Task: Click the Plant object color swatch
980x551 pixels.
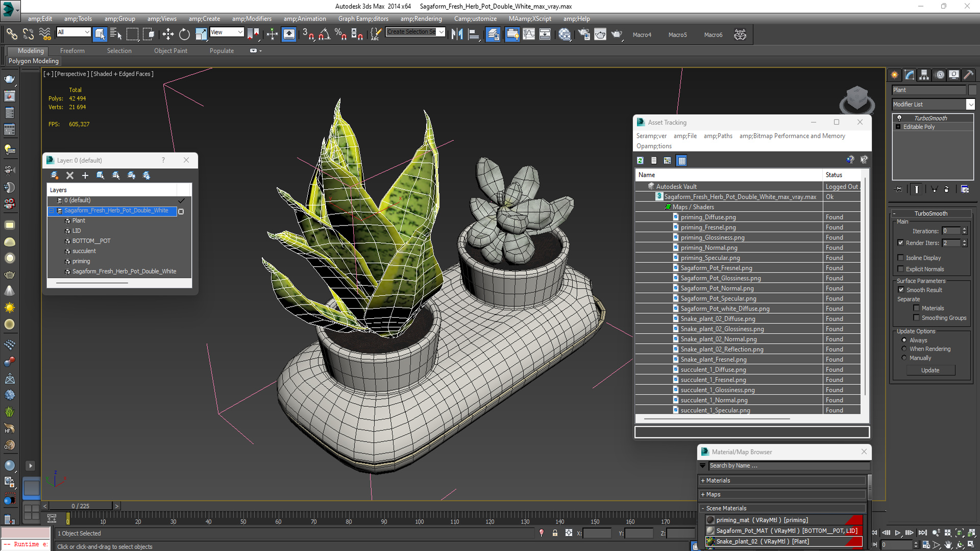Action: point(972,90)
